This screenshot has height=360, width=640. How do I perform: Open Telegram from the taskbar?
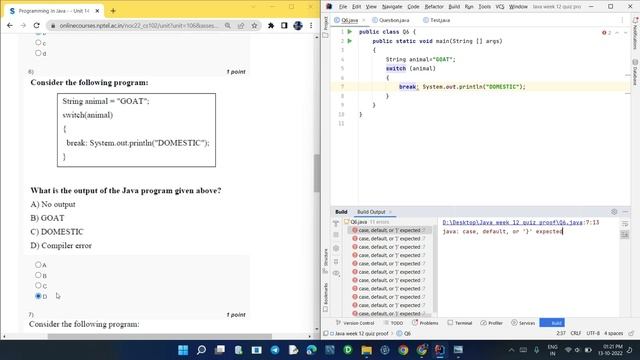[275, 350]
